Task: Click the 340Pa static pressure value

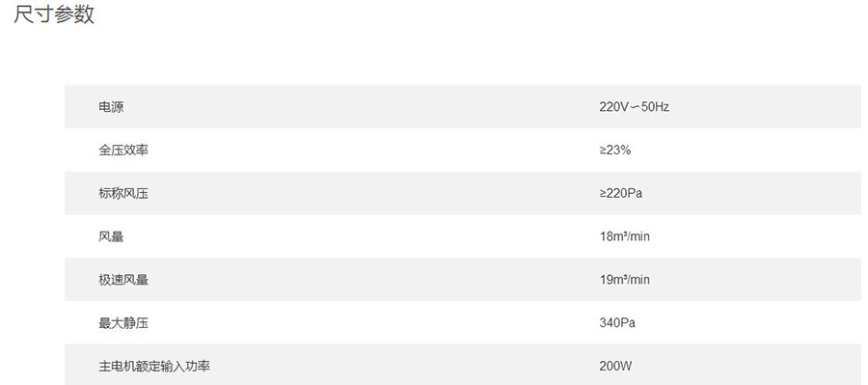Action: [617, 323]
